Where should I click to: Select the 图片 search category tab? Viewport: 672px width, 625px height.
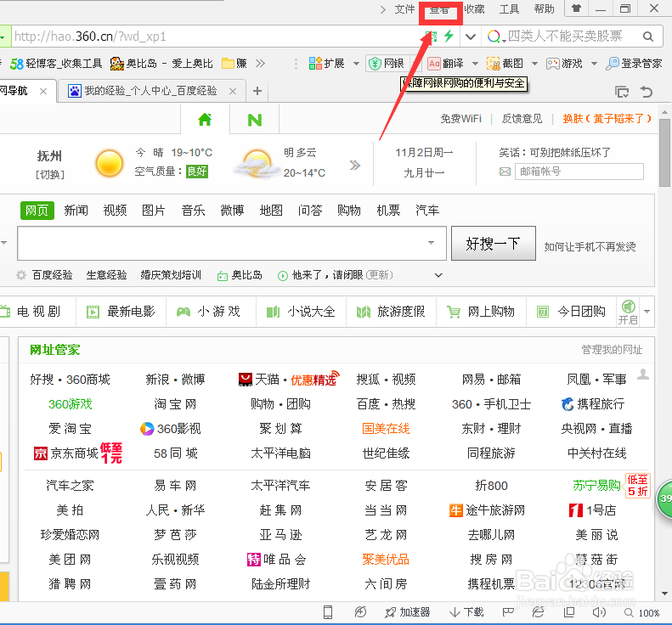tap(154, 211)
